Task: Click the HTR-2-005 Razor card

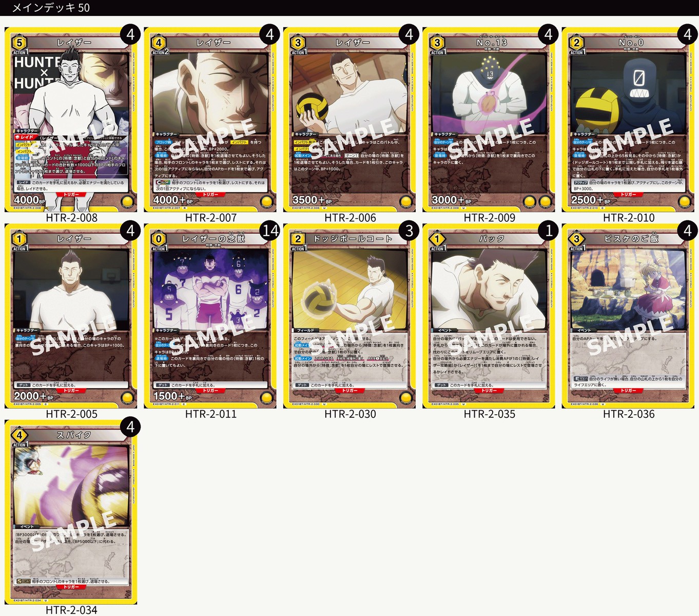Action: click(x=71, y=316)
